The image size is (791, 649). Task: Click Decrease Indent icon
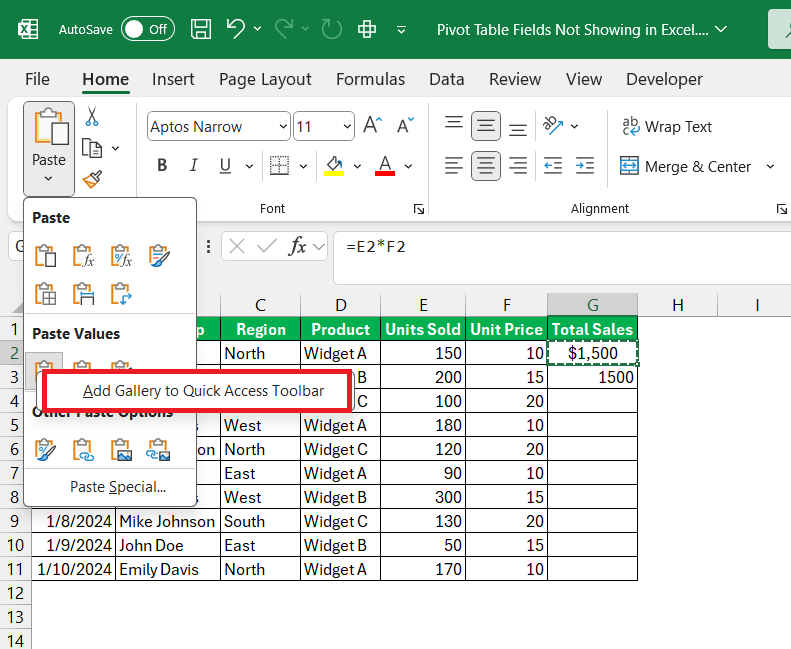click(553, 165)
